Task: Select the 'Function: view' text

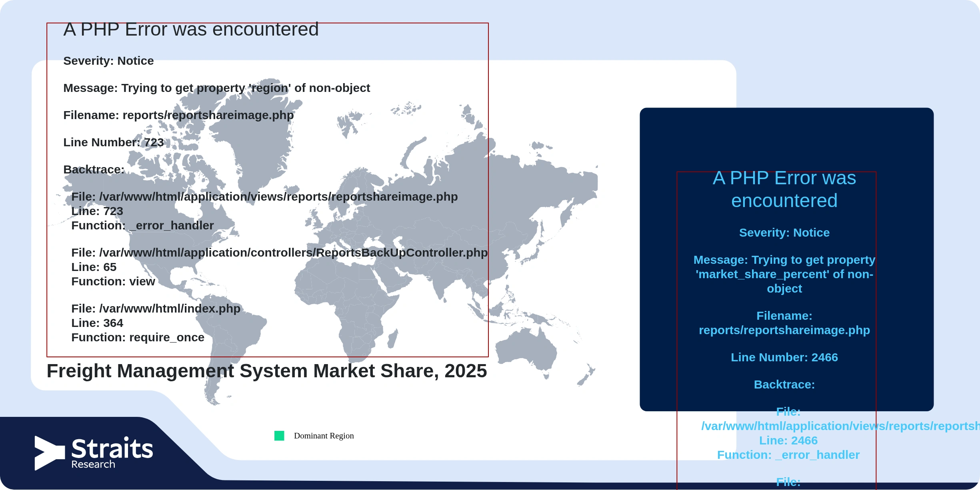Action: point(113,281)
